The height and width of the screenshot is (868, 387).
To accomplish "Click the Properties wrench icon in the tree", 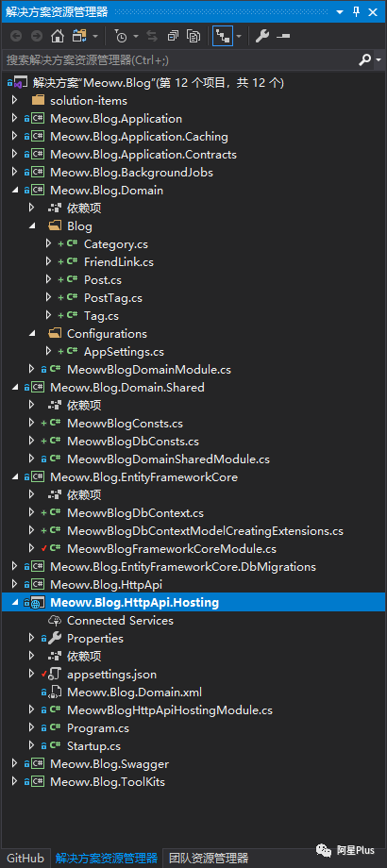I will 55,639.
